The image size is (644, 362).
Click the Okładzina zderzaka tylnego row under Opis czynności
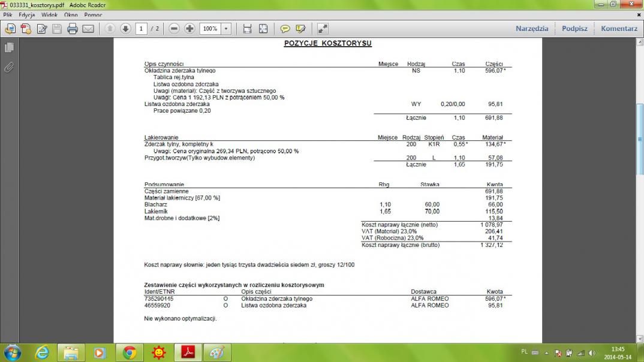click(x=328, y=71)
